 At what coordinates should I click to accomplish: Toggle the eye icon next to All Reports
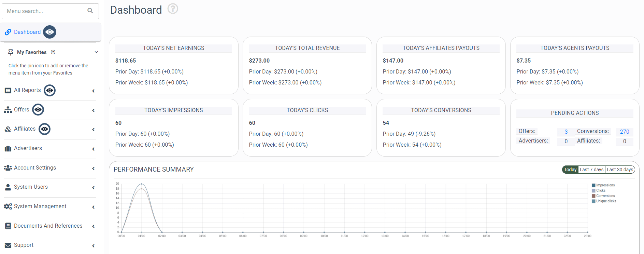coord(50,90)
